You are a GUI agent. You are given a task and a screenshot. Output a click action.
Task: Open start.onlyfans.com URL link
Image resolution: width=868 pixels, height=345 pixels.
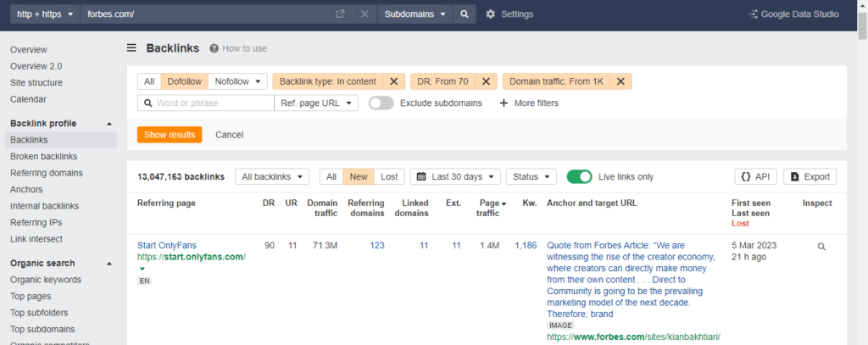pos(192,257)
